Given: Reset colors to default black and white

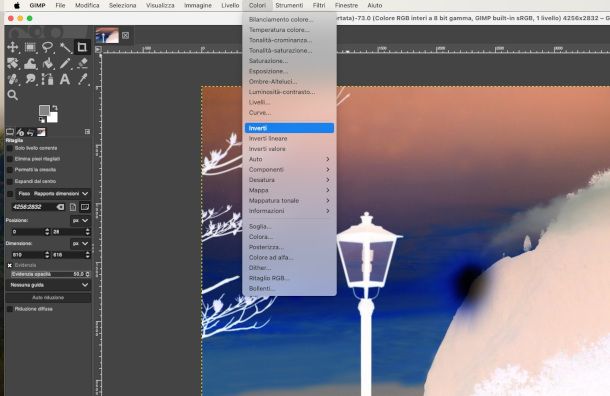Looking at the screenshot, I should pyautogui.click(x=42, y=120).
